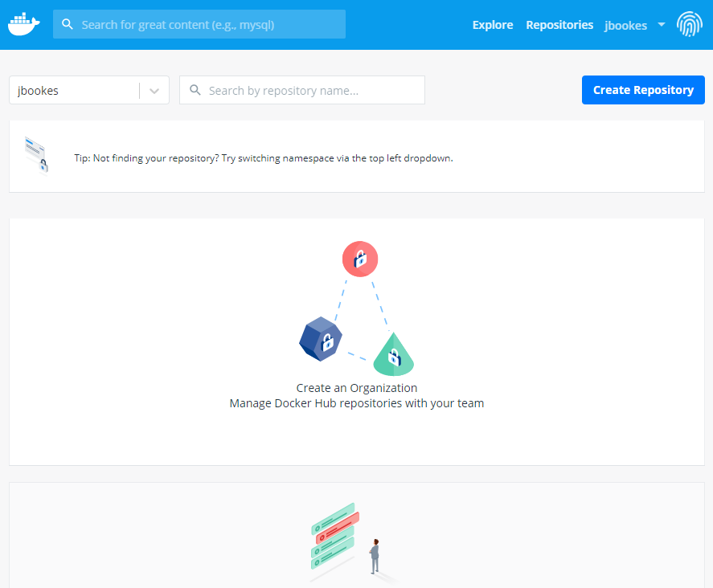
Task: Click the stacked status list illustration
Action: coord(335,537)
